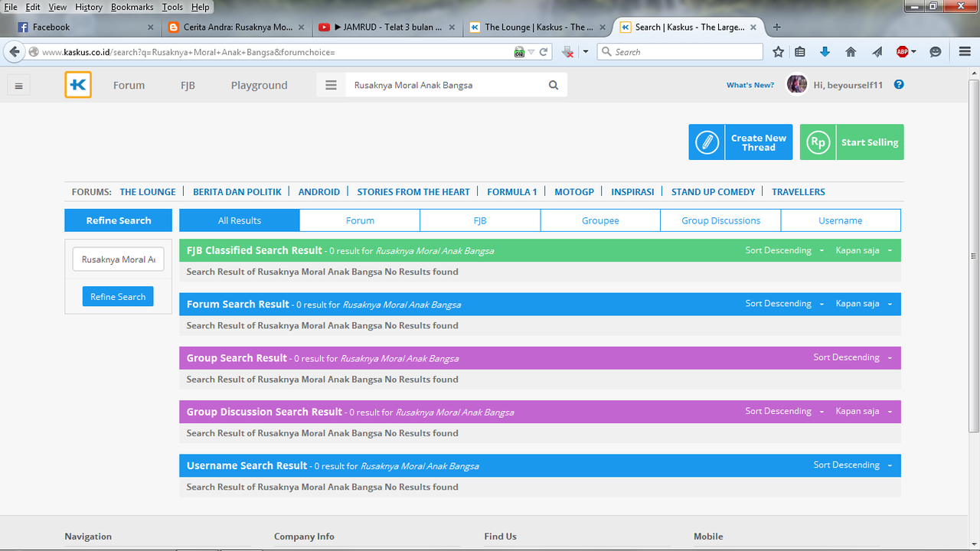
Task: Open Forum Search Kapan saja dropdown
Action: pyautogui.click(x=864, y=304)
